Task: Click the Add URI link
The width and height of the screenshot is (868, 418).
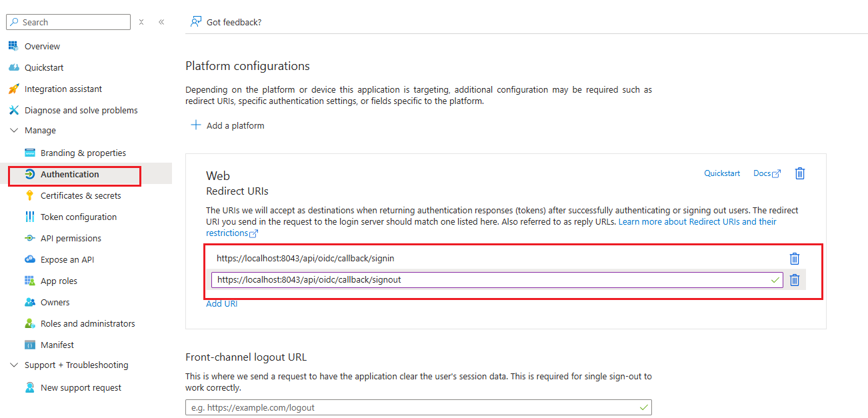Action: click(221, 304)
